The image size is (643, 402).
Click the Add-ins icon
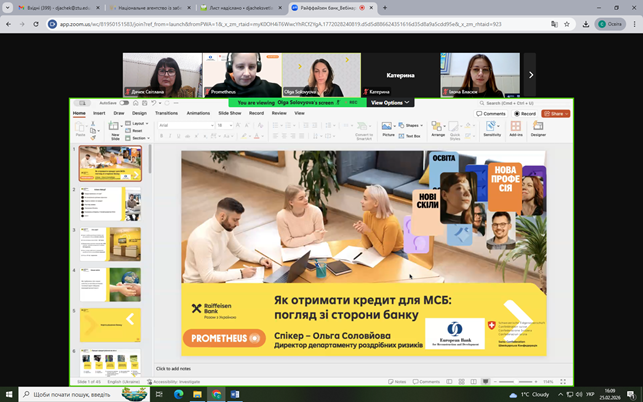tap(516, 128)
